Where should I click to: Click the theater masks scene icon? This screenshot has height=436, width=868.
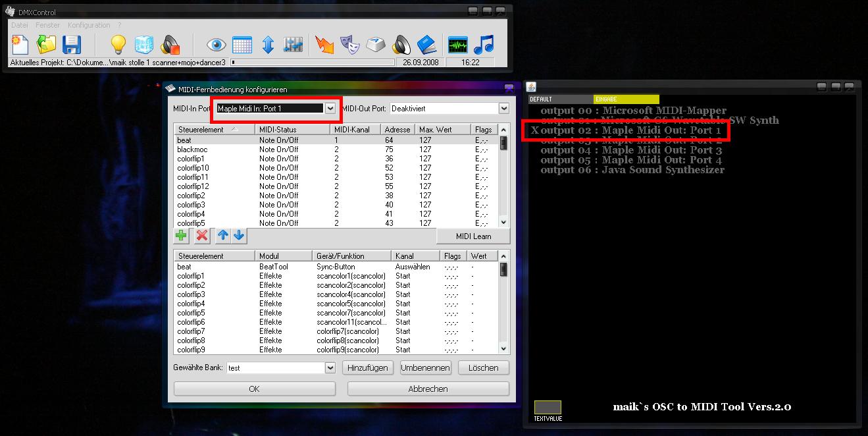tap(349, 45)
